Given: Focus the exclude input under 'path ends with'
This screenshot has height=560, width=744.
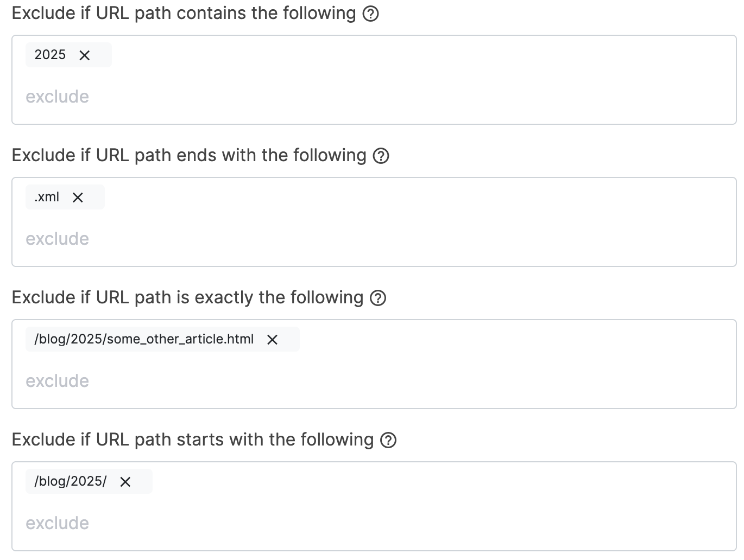Looking at the screenshot, I should pos(217,239).
